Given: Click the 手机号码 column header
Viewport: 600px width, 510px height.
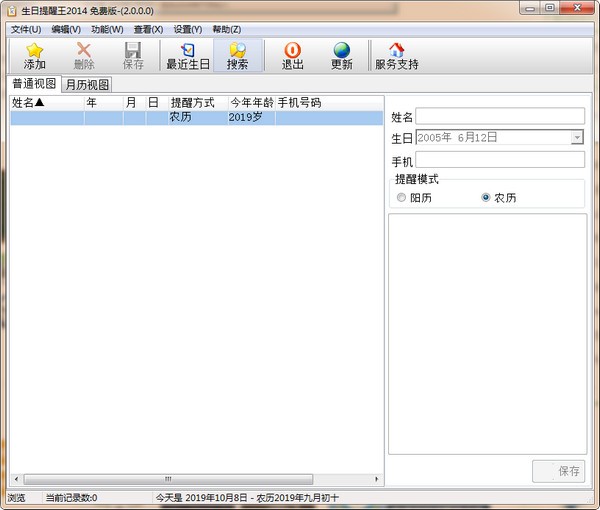Looking at the screenshot, I should pos(329,103).
